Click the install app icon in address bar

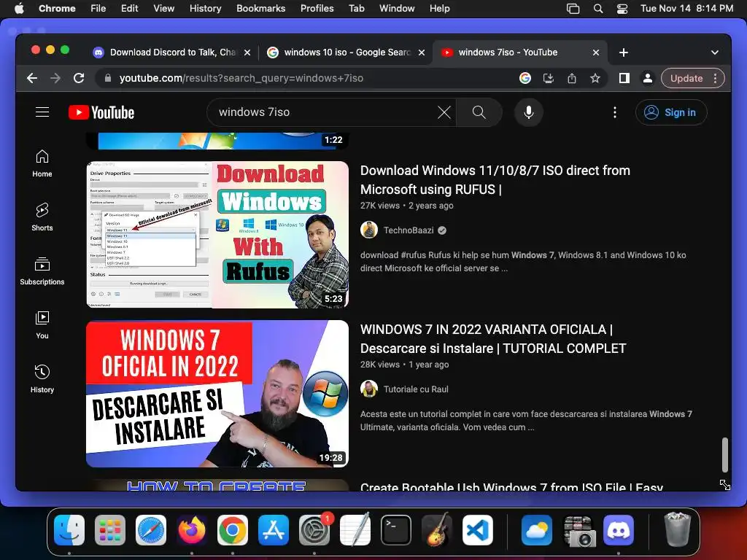[549, 78]
